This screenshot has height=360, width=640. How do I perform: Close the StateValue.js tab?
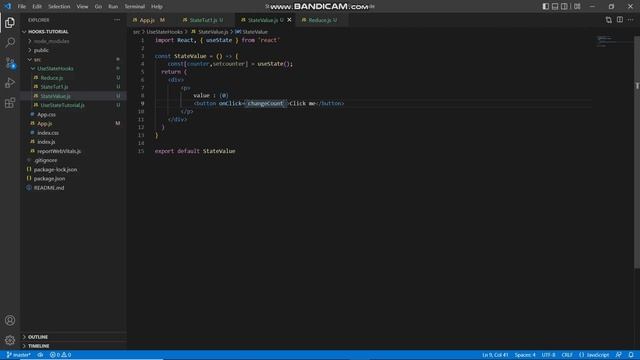(289, 20)
